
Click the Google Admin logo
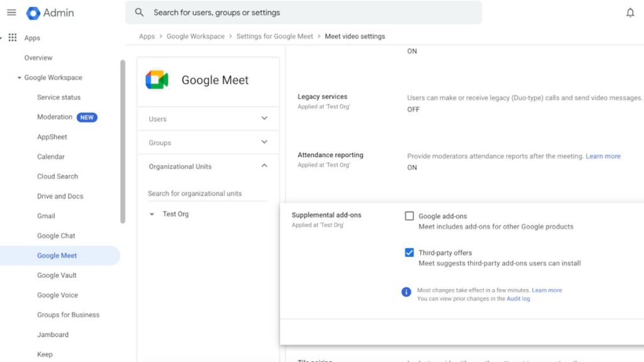[33, 13]
